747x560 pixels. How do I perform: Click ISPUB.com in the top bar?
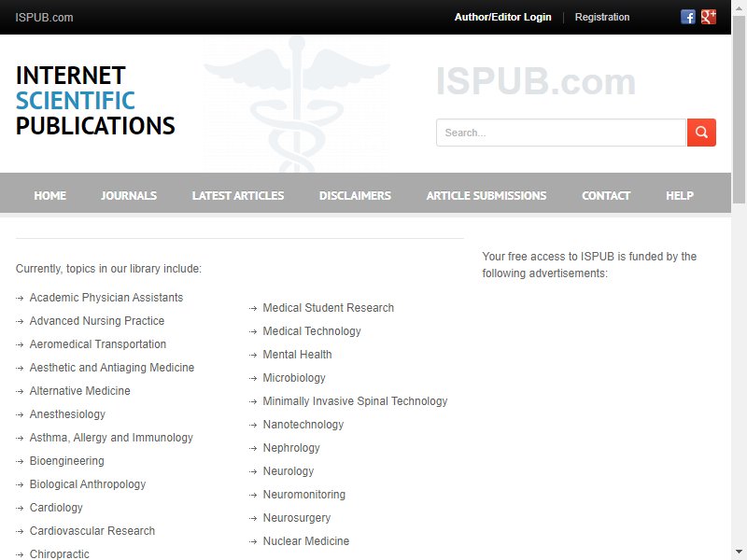coord(44,18)
